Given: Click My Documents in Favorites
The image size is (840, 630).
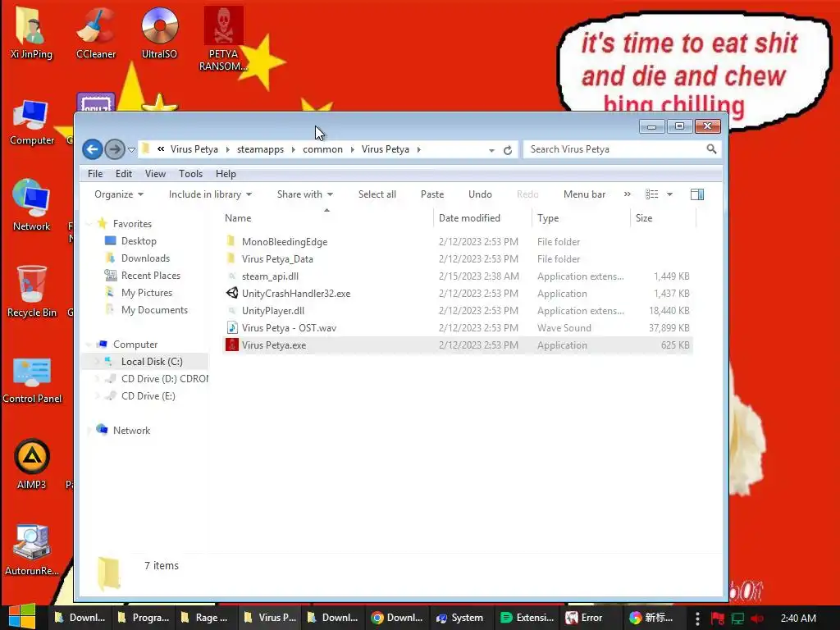Looking at the screenshot, I should [x=154, y=309].
